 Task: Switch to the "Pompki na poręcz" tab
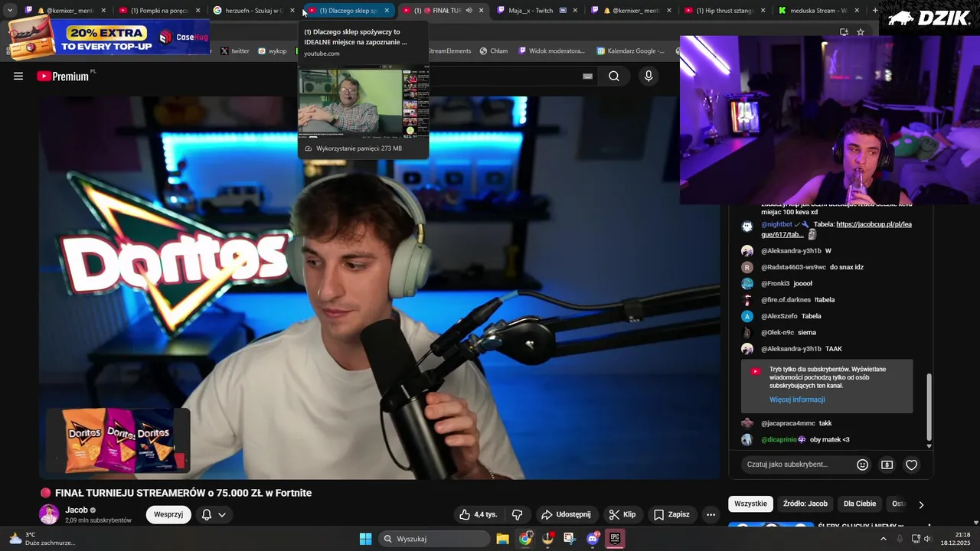[160, 11]
